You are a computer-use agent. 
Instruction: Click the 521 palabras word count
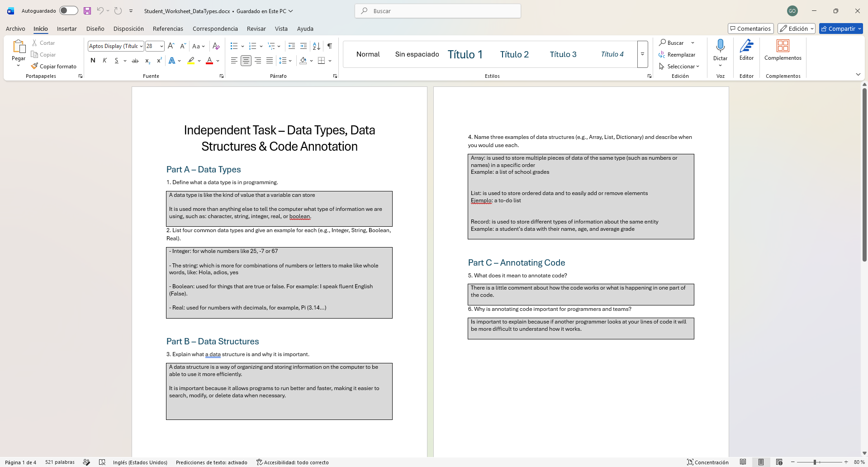click(x=60, y=462)
